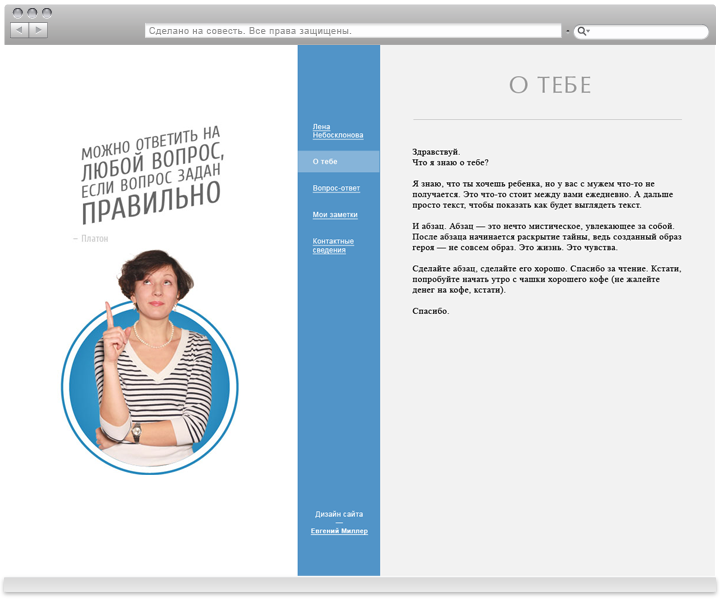
Task: Click the Спасибо closing line in text
Action: pos(430,311)
